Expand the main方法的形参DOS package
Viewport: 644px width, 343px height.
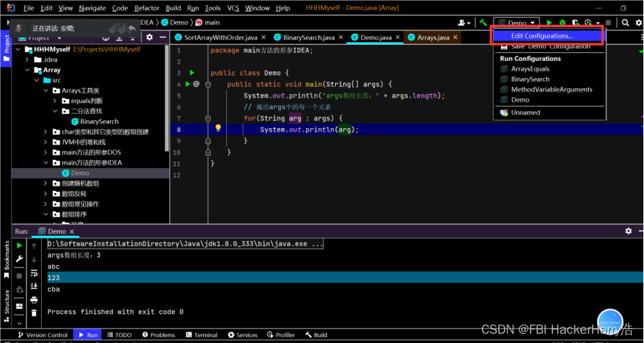46,153
